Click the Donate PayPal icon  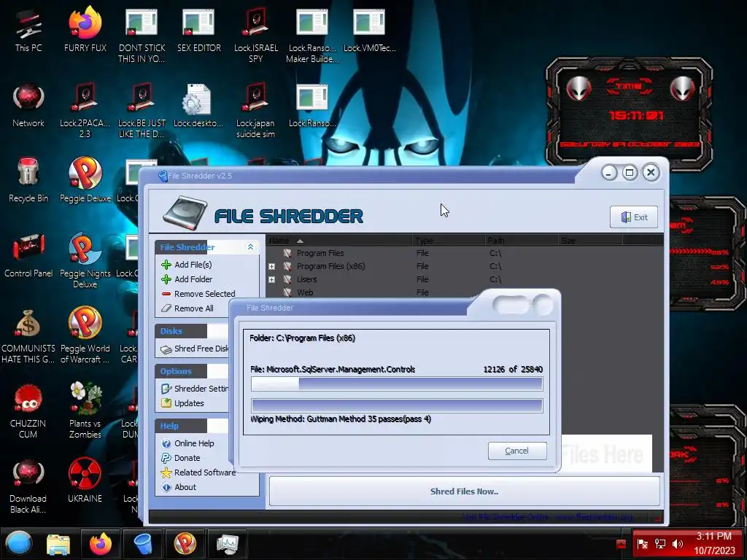166,458
